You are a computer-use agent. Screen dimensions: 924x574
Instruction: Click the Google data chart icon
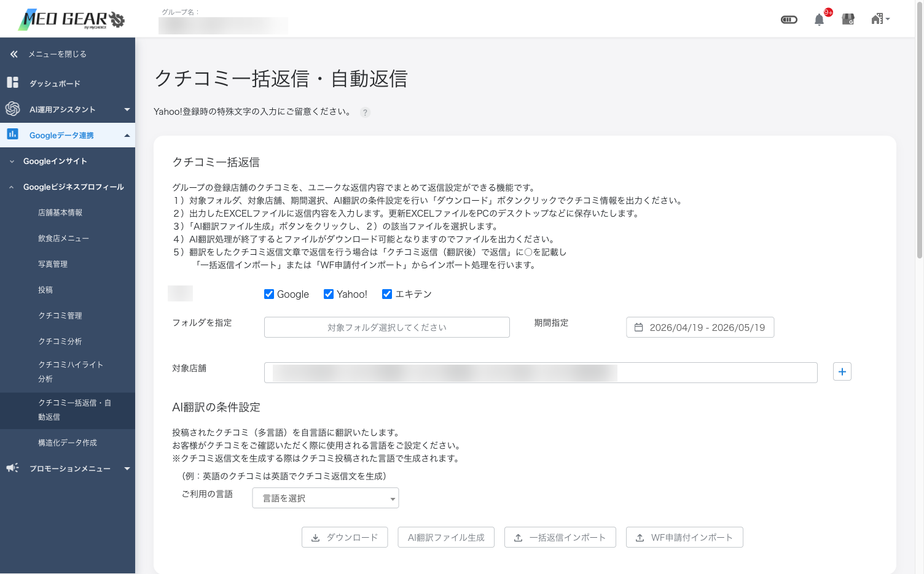point(12,134)
